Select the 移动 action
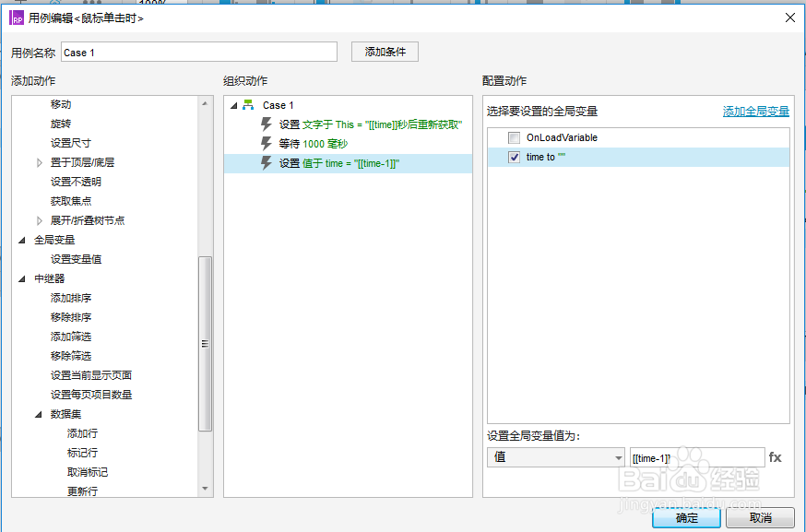This screenshot has height=532, width=806. pos(61,104)
